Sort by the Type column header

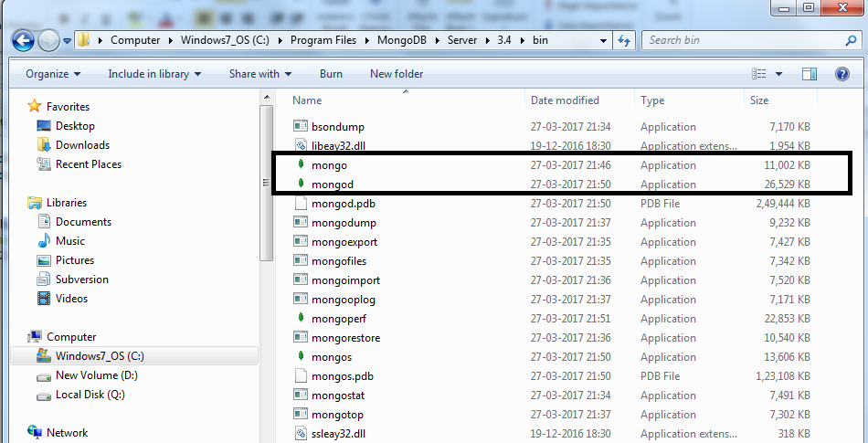pos(652,100)
